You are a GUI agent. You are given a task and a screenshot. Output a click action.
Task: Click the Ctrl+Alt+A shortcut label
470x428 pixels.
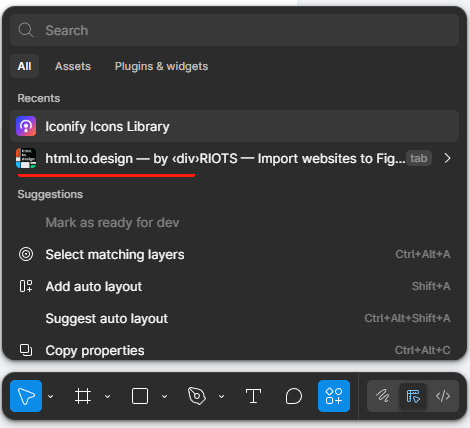pyautogui.click(x=423, y=254)
